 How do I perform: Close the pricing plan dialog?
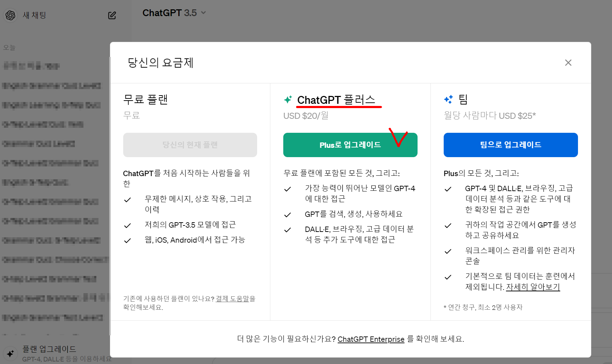[x=568, y=63]
